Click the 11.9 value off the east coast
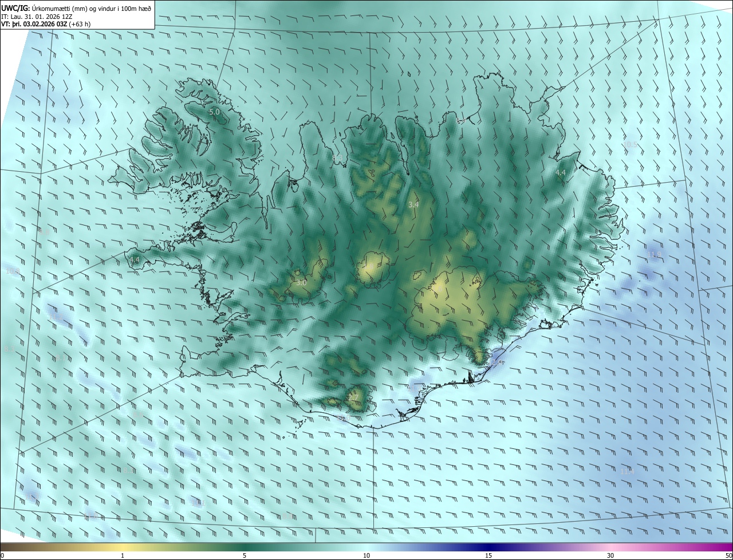Viewport: 733px width, 560px height. pyautogui.click(x=655, y=254)
